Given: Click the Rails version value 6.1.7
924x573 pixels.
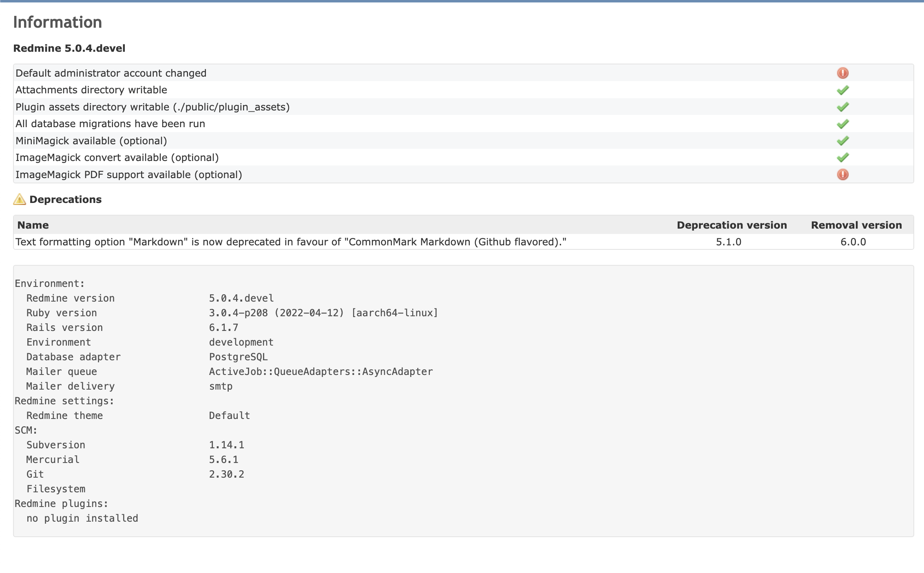Looking at the screenshot, I should pos(223,328).
